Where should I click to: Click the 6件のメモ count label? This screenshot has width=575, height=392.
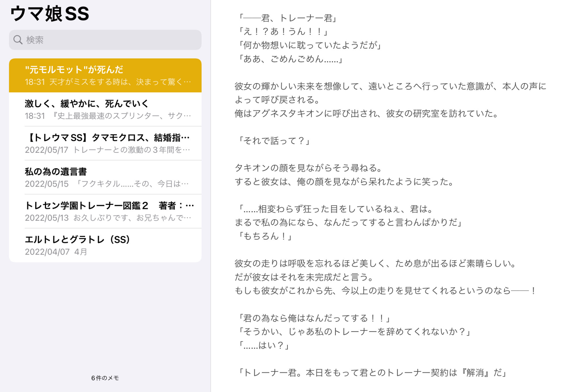[x=105, y=378]
